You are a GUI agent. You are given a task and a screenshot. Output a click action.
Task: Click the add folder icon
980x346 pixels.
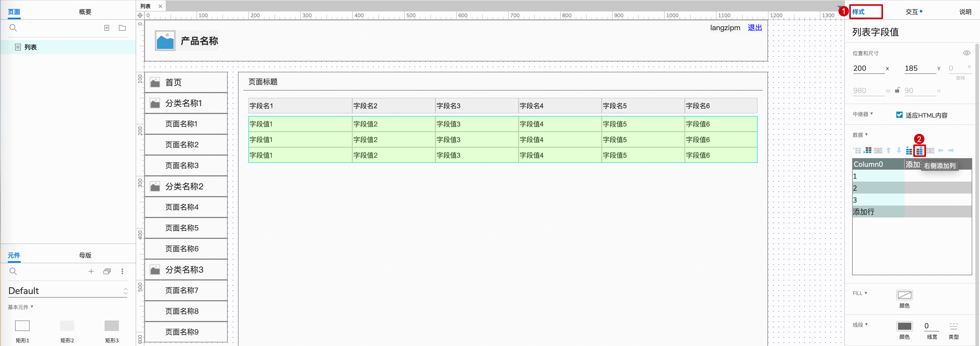(123, 28)
